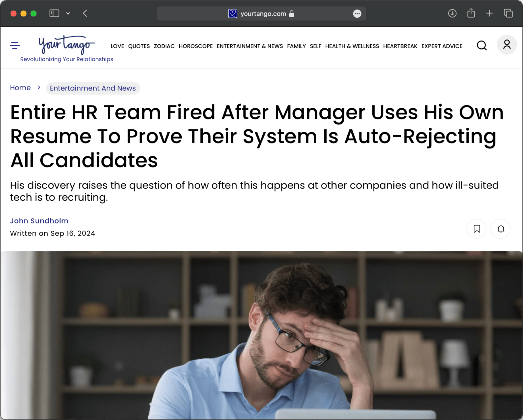Bookmark this article with the bookmark icon

[477, 229]
